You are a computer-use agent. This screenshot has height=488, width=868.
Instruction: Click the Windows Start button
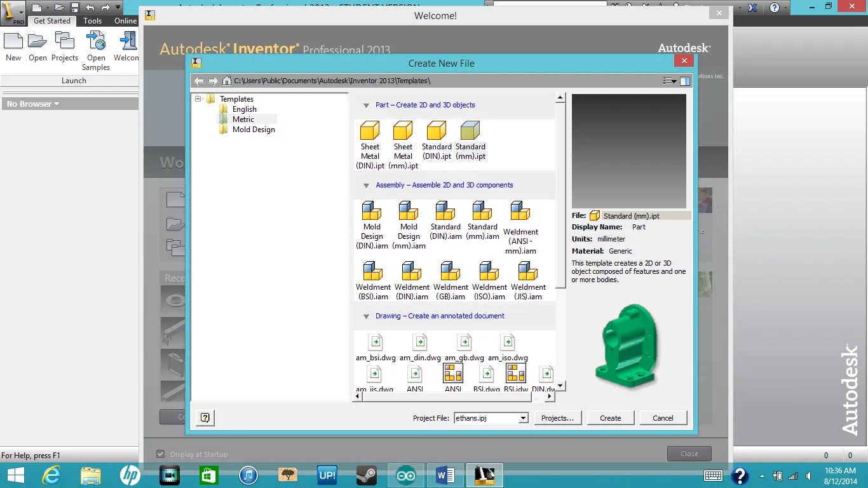tap(15, 475)
